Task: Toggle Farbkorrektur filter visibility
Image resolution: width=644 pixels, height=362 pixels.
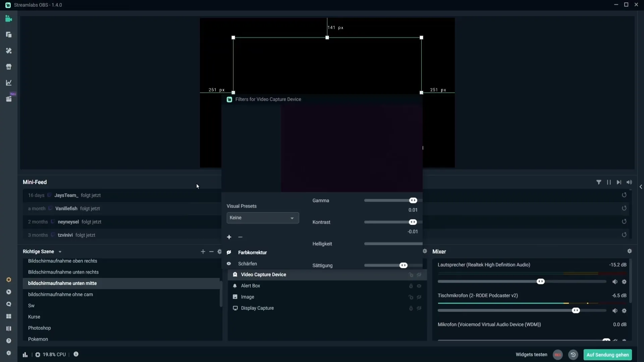Action: tap(229, 252)
